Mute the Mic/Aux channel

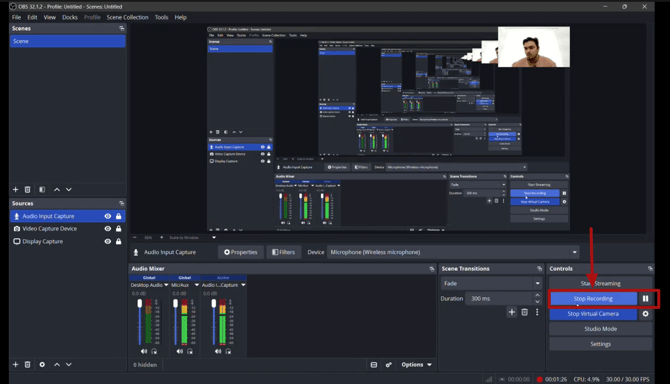180,351
